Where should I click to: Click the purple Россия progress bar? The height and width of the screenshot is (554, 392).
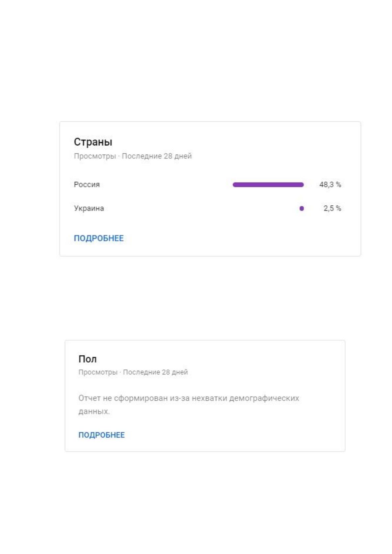coord(268,185)
